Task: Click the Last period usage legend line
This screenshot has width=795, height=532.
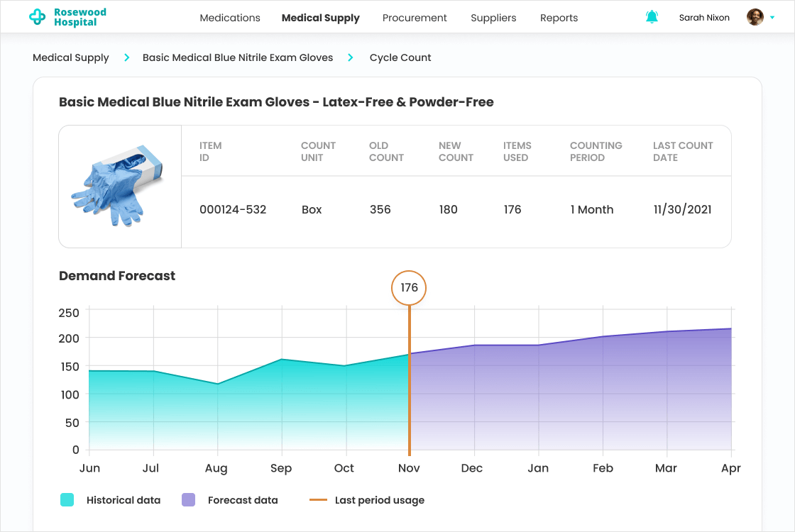Action: click(318, 500)
